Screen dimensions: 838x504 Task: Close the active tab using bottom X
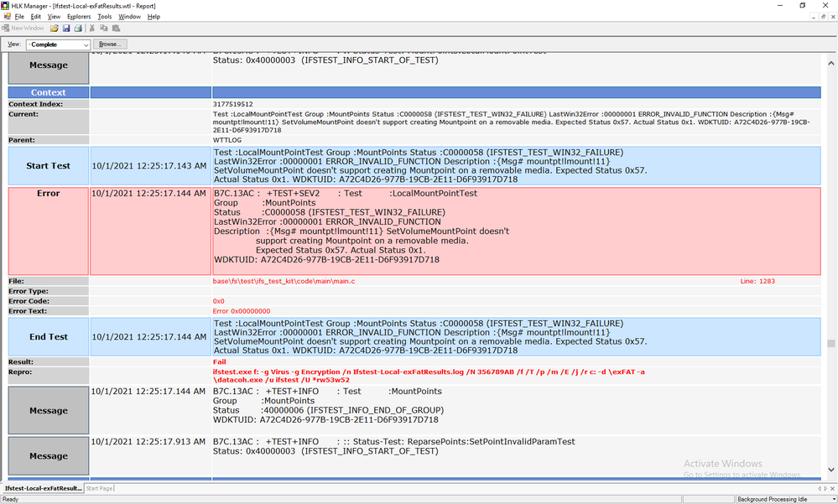pyautogui.click(x=832, y=489)
